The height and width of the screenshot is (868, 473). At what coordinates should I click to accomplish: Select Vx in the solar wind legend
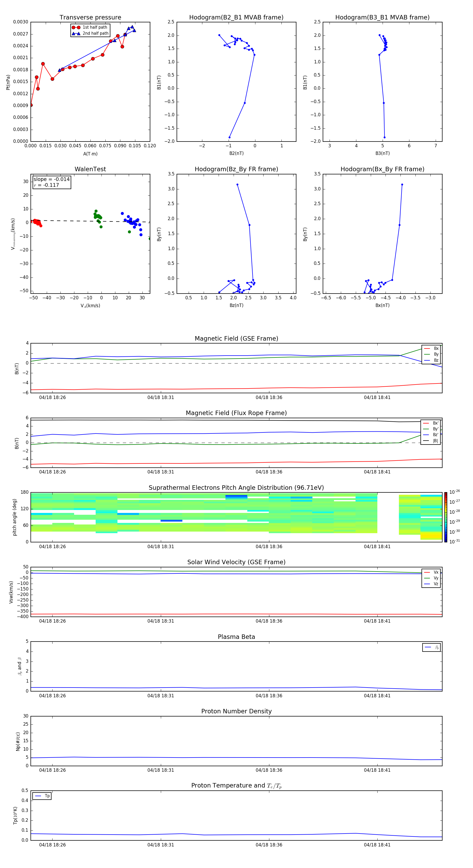click(431, 573)
